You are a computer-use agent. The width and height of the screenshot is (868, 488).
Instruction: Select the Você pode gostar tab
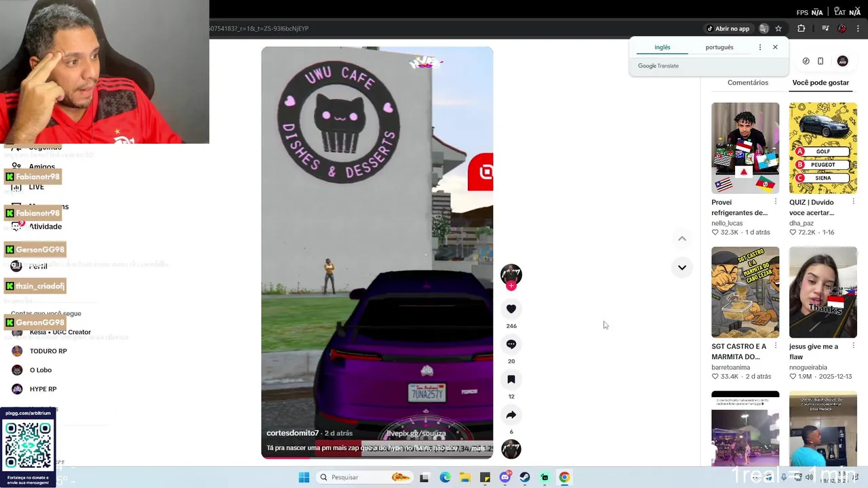[x=821, y=83]
